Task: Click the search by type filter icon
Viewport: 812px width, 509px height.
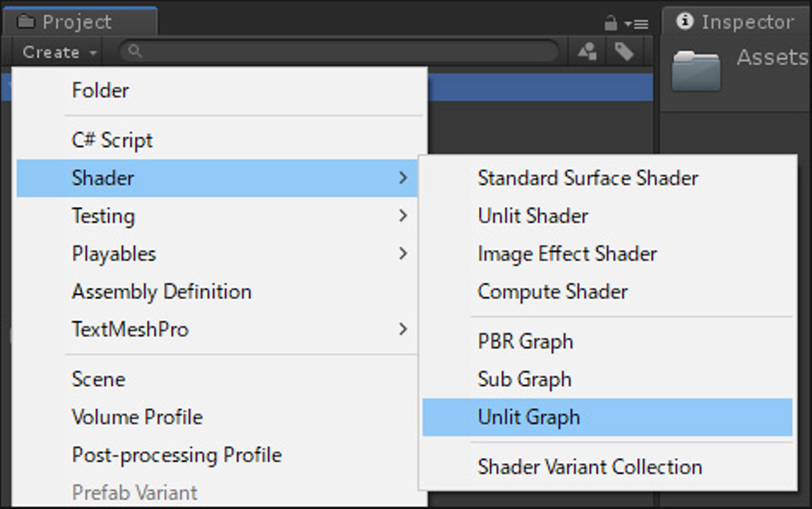Action: 588,52
